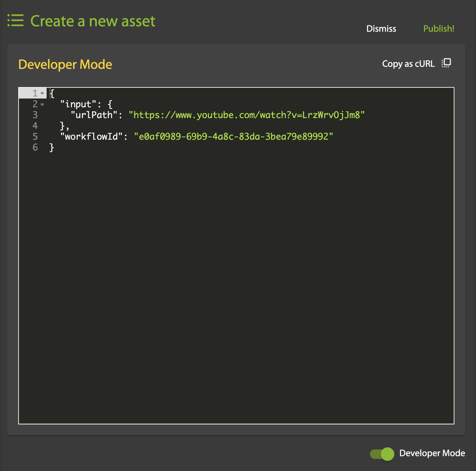Click the "workflowId" key in the JSON
The image size is (476, 471).
91,137
